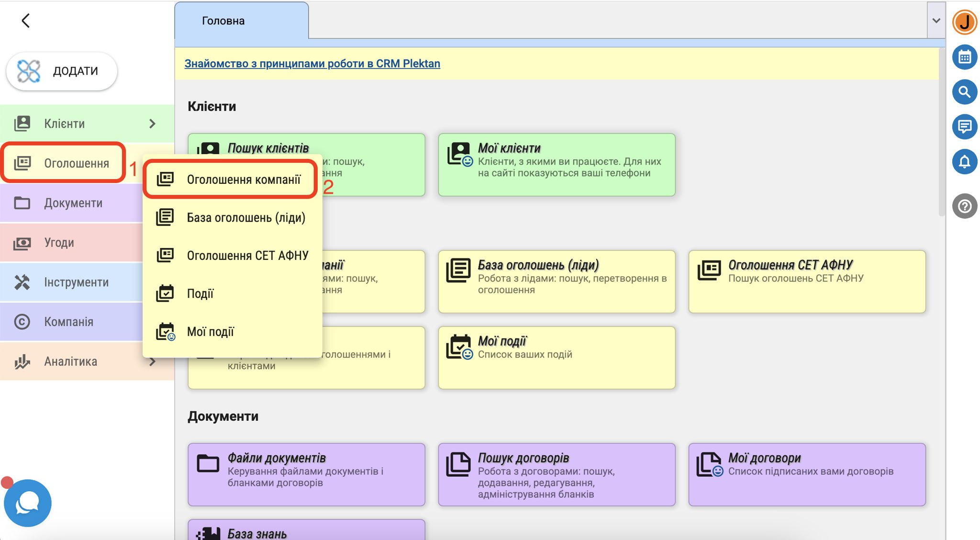Open tabs dropdown arrow at top right

point(936,21)
